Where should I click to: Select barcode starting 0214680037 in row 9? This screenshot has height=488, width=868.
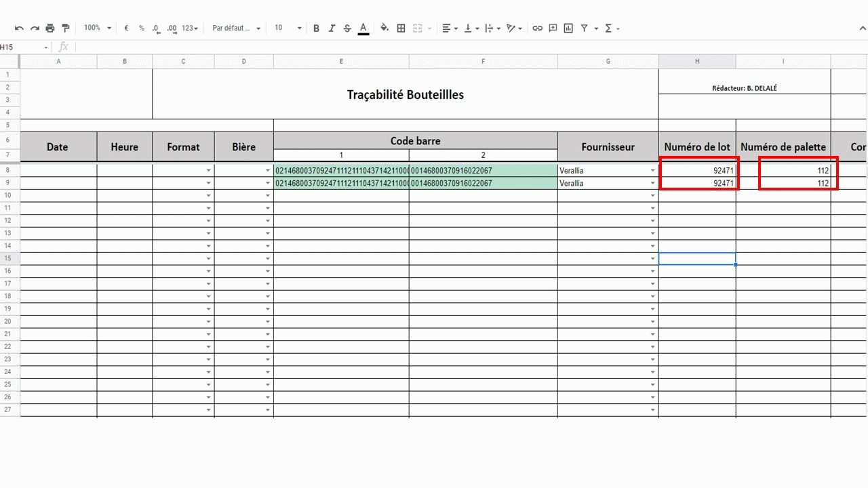(341, 184)
